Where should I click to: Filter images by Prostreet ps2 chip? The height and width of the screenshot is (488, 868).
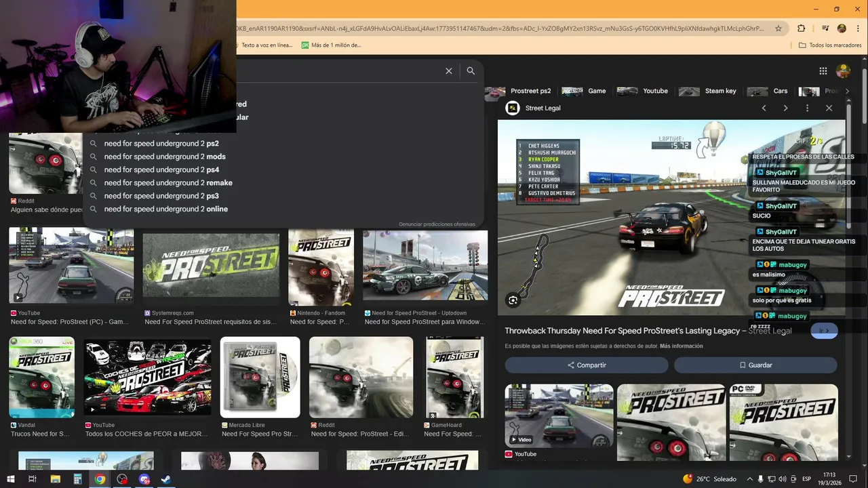click(518, 91)
